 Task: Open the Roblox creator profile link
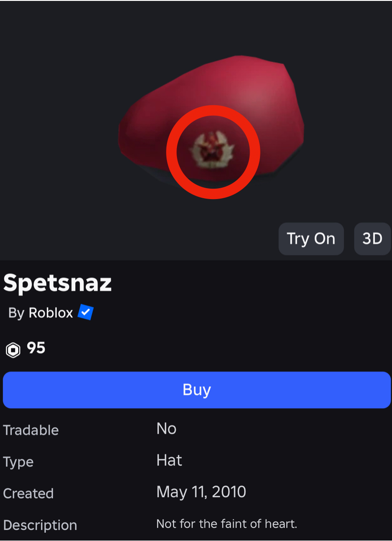[51, 313]
